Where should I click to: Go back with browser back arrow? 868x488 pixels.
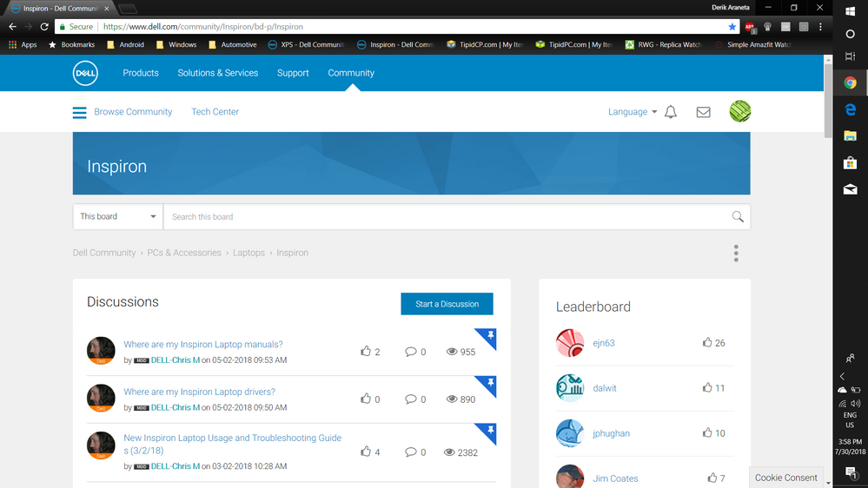pyautogui.click(x=13, y=27)
